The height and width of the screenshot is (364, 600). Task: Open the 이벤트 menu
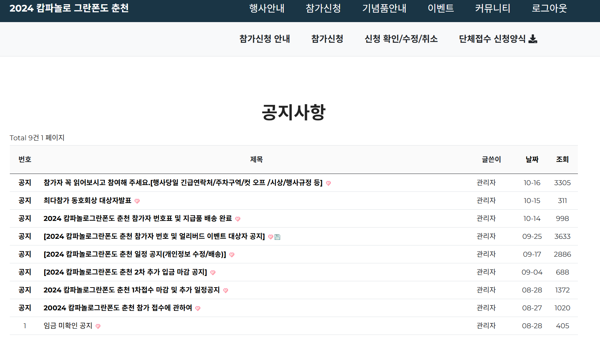coord(440,8)
